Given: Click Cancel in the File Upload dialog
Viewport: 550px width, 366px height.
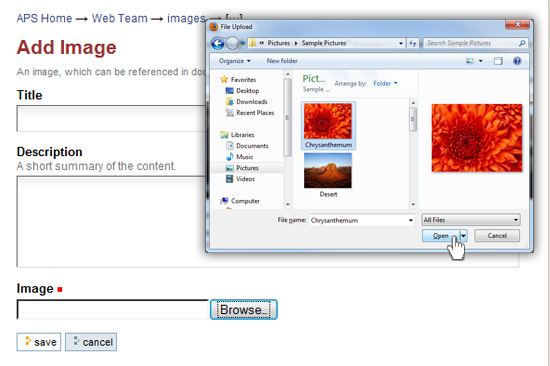Looking at the screenshot, I should click(497, 236).
